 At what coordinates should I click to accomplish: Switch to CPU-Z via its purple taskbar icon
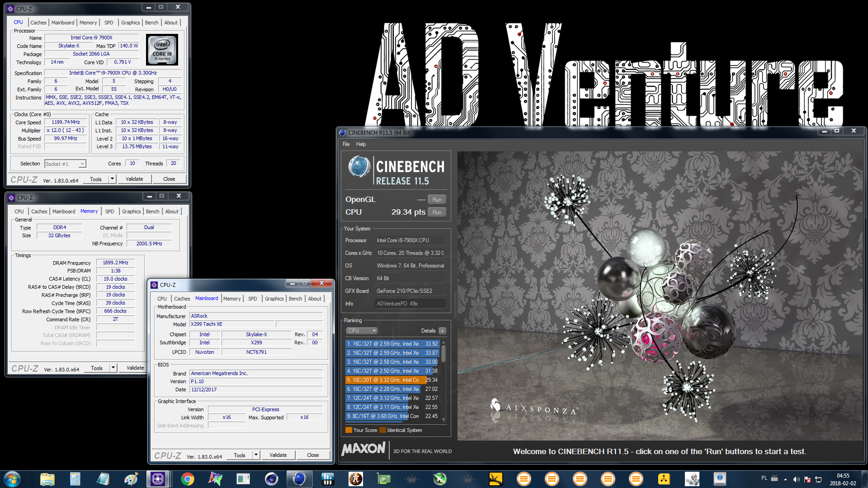click(158, 479)
